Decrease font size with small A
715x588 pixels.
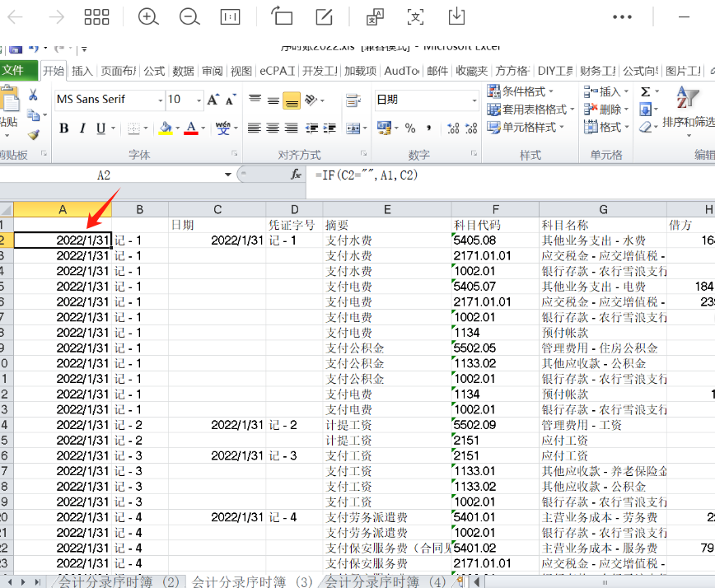point(231,100)
